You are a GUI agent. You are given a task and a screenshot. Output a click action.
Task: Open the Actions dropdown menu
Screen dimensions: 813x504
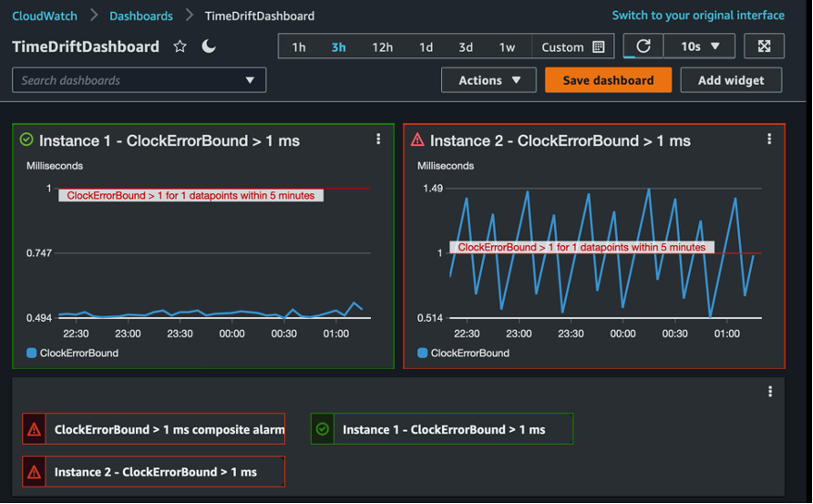click(489, 80)
